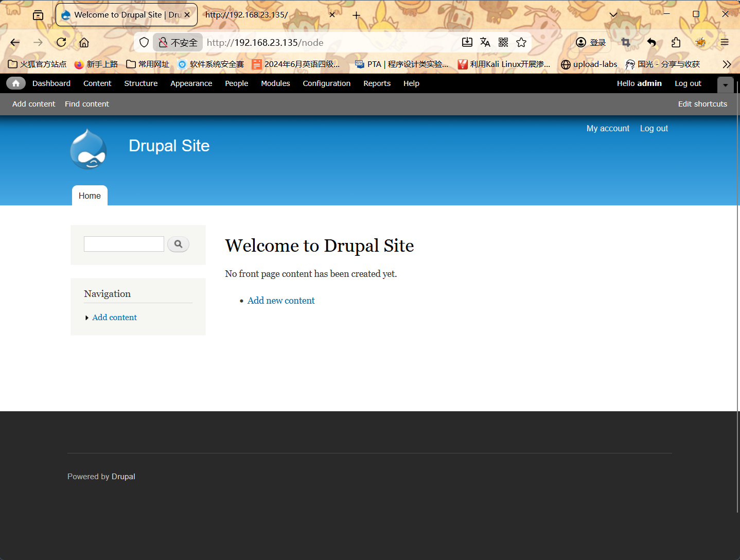
Task: Open the Firefox hamburger application menu
Action: click(x=725, y=43)
